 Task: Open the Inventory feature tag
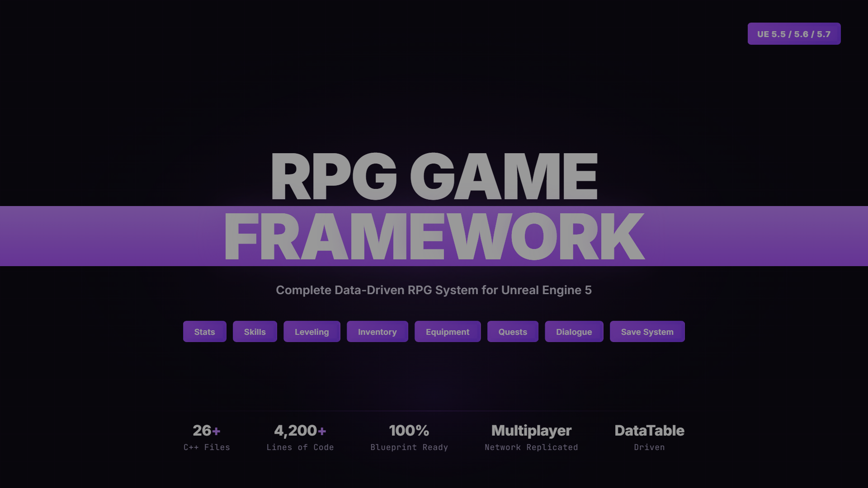click(377, 332)
